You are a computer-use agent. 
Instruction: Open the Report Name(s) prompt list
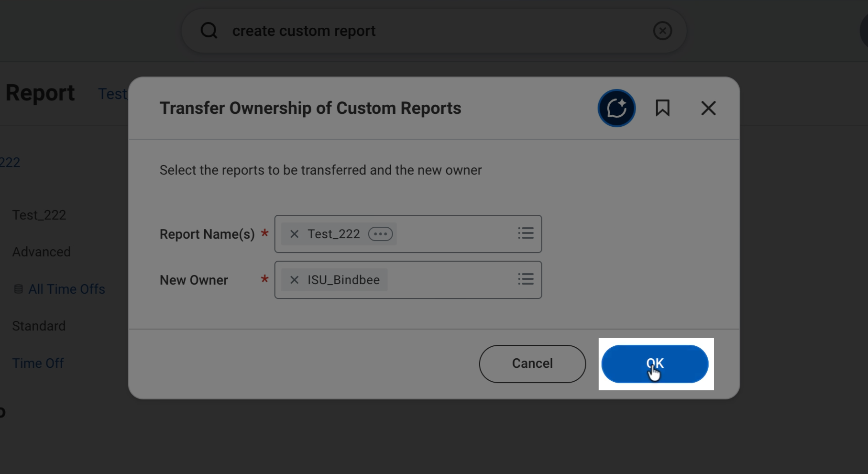526,233
